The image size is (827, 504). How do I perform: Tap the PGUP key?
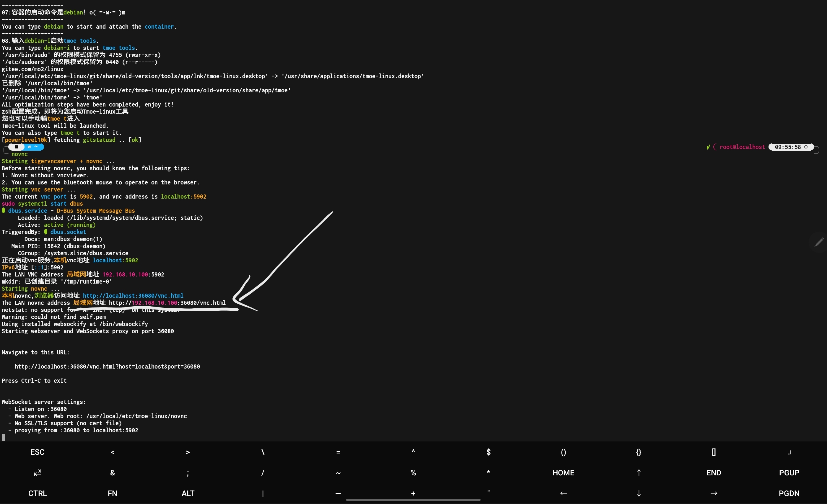789,472
